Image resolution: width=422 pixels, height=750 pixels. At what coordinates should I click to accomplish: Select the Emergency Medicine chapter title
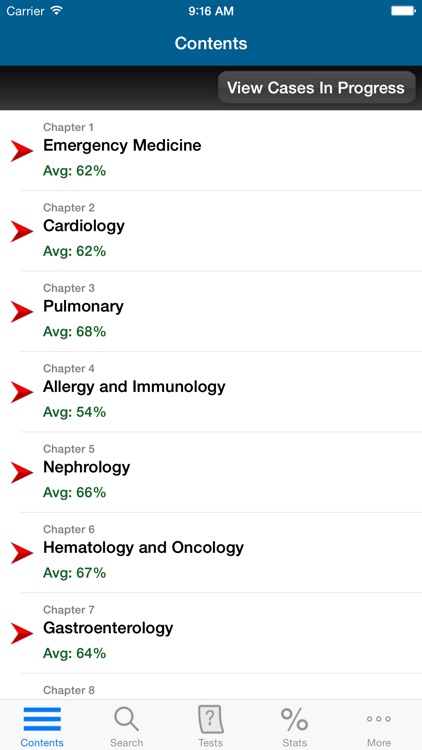122,145
